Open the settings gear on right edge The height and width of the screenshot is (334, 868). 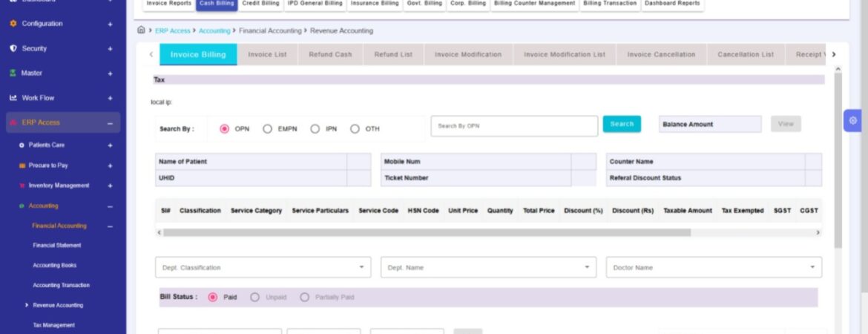point(852,120)
